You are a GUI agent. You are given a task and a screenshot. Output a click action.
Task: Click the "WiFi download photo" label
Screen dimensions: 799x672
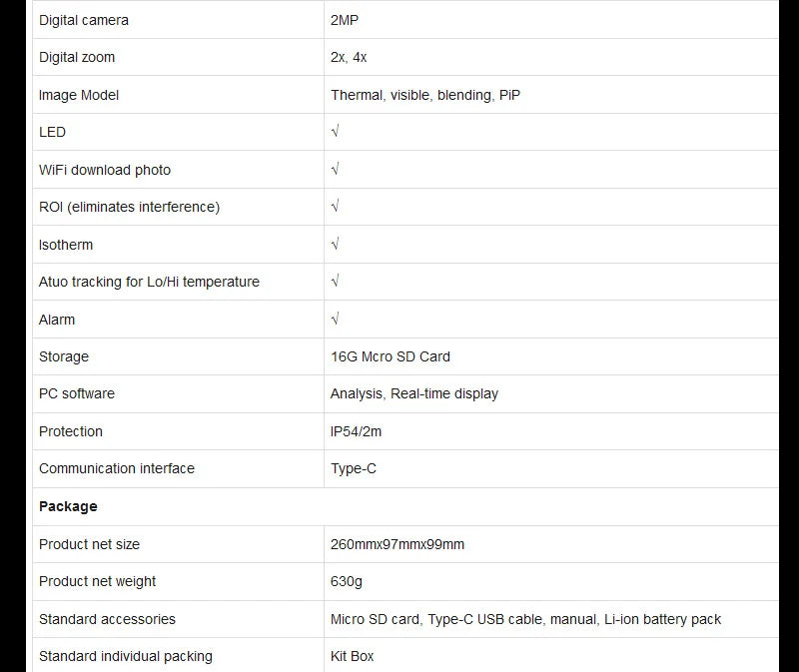(105, 170)
